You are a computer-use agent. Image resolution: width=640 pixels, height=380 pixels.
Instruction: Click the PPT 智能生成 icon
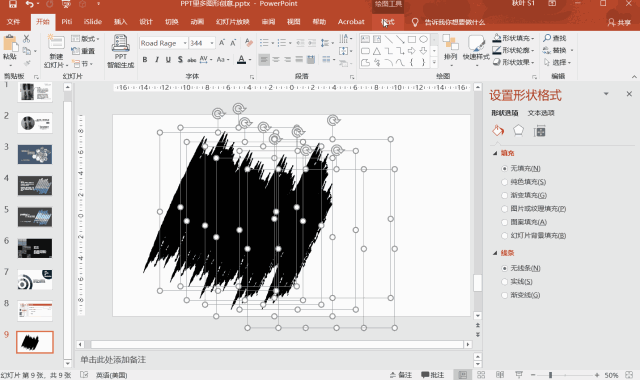(x=120, y=51)
